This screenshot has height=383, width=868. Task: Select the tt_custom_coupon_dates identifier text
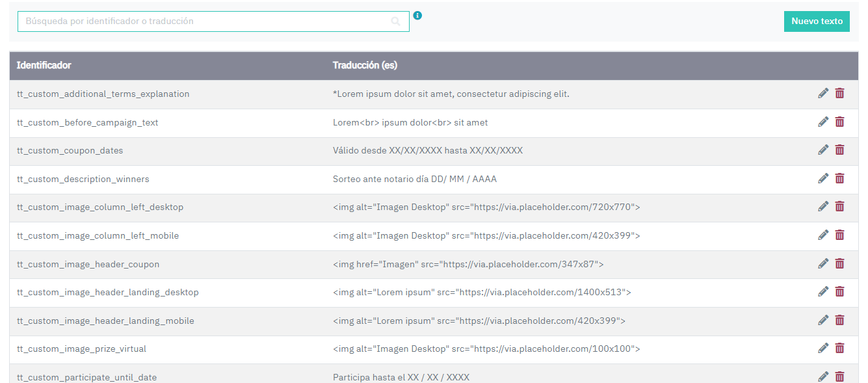pyautogui.click(x=70, y=151)
